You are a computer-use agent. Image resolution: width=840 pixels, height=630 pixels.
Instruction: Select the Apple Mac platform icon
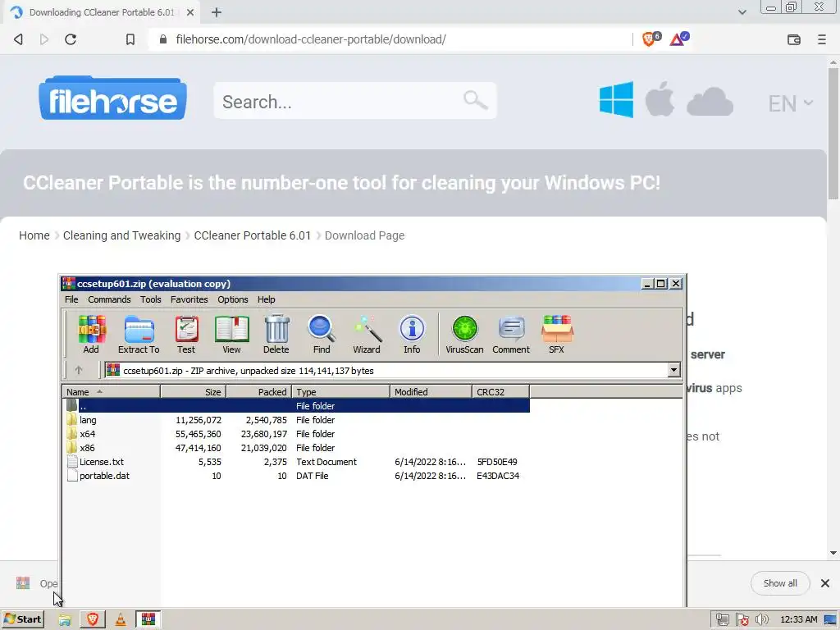(660, 99)
